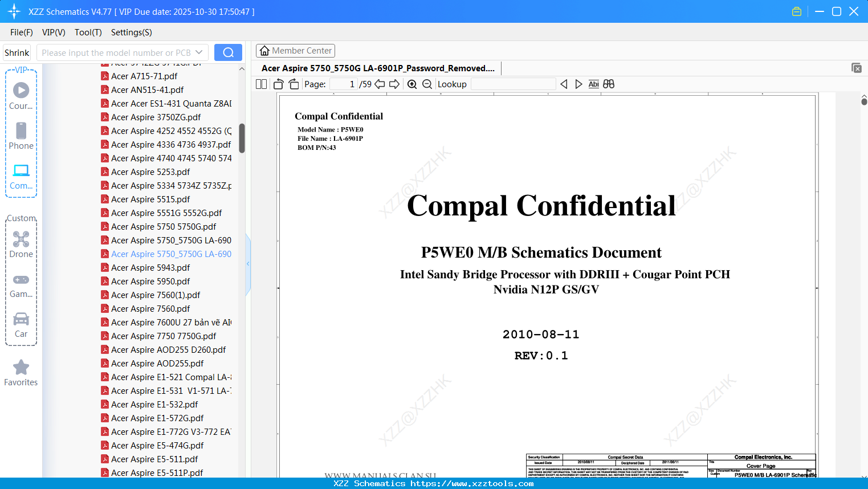Rotate the page counterclockwise
868x489 pixels.
[279, 84]
